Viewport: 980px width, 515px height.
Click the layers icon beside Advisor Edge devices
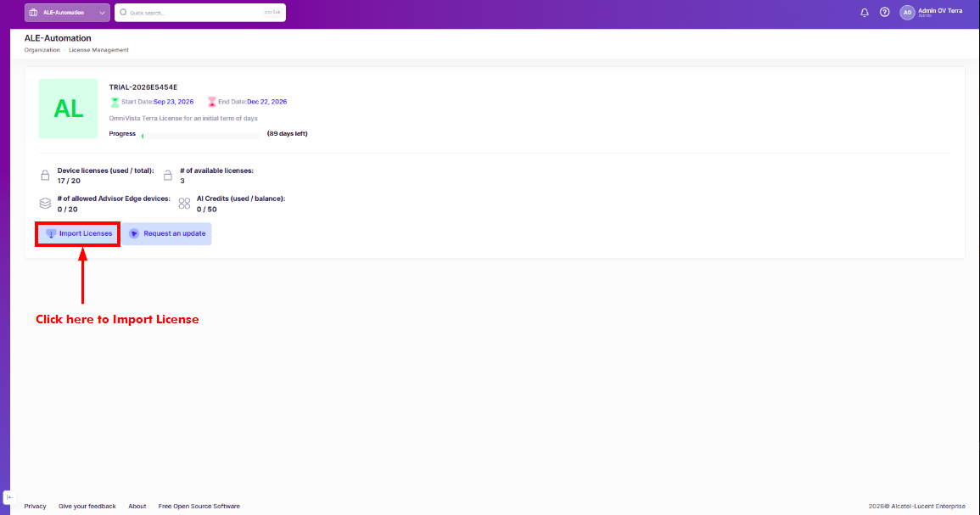[45, 204]
